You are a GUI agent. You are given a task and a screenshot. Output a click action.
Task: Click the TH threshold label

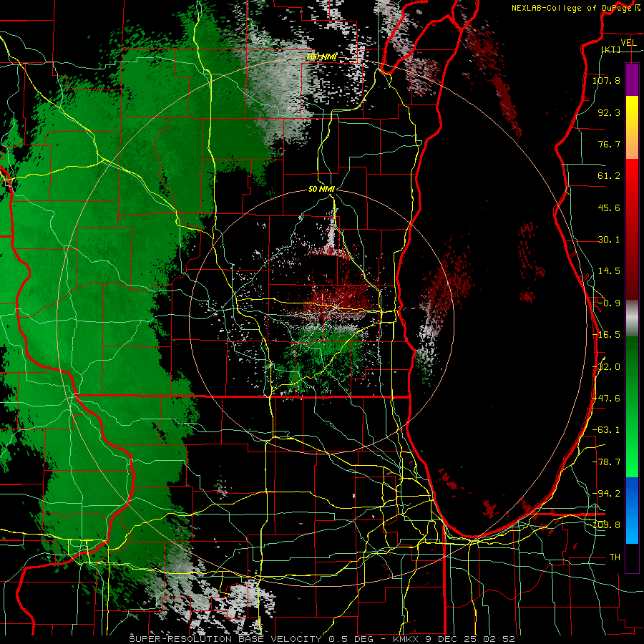click(x=615, y=557)
